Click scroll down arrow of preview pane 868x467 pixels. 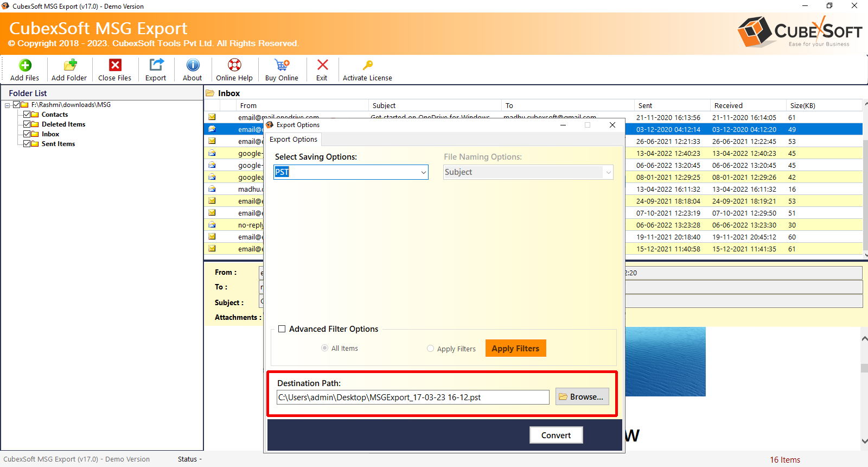tap(864, 441)
